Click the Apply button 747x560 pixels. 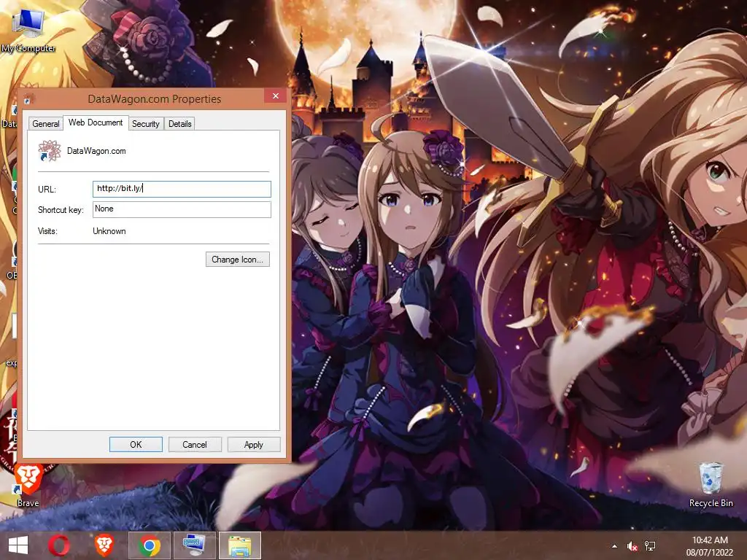(253, 444)
